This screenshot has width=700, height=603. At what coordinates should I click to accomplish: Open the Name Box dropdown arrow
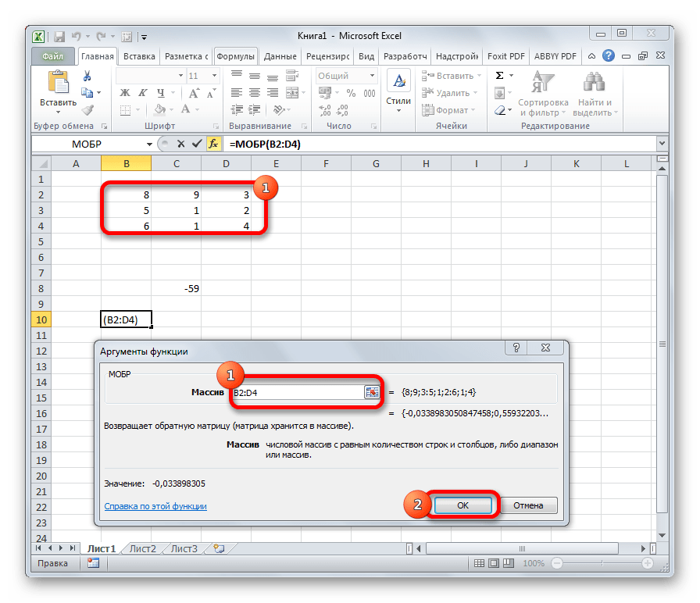click(150, 145)
